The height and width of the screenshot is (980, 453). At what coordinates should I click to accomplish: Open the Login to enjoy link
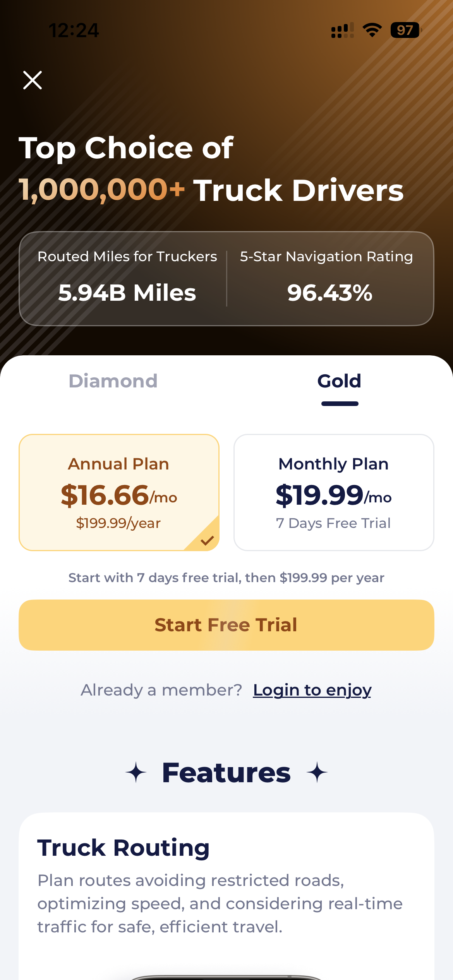click(312, 690)
